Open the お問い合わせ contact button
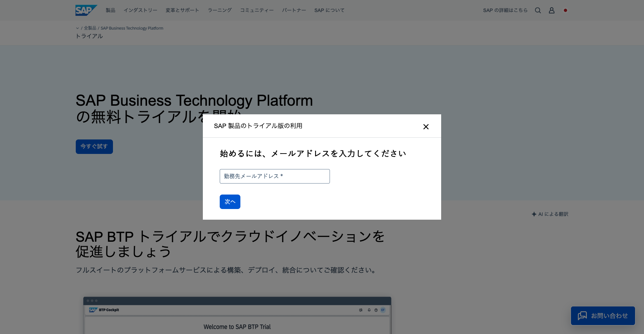 click(603, 316)
